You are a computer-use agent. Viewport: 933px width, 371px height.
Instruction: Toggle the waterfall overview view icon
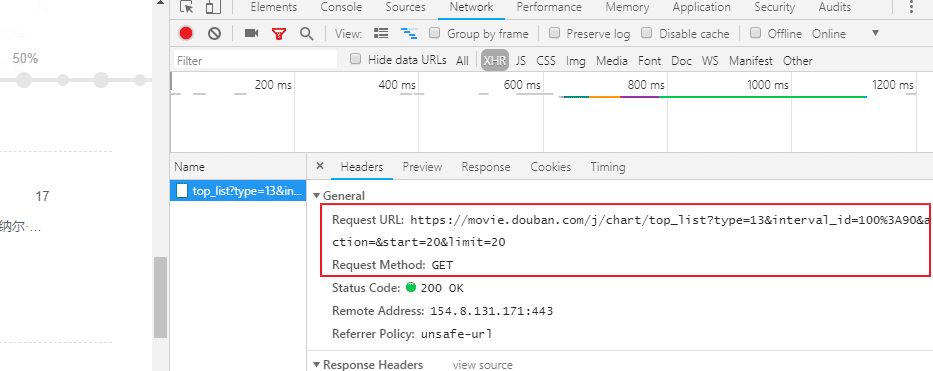pos(409,34)
